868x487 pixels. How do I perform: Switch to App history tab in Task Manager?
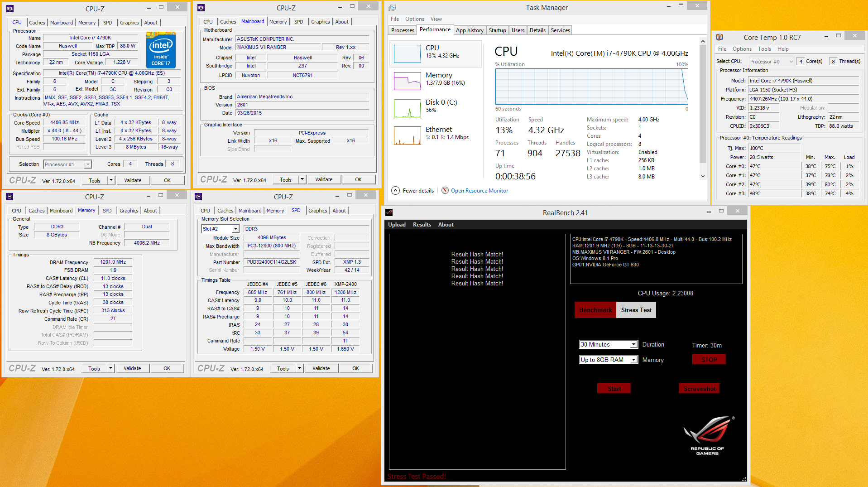pos(470,30)
